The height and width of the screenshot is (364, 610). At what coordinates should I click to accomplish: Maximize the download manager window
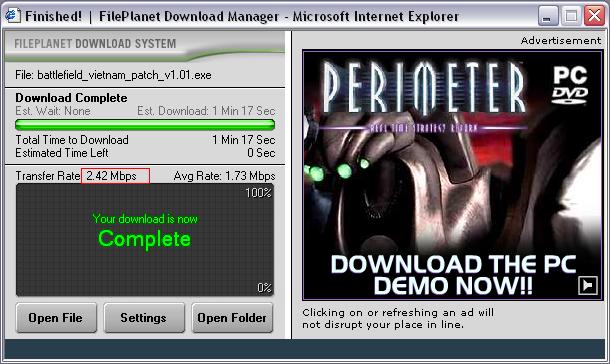[571, 16]
